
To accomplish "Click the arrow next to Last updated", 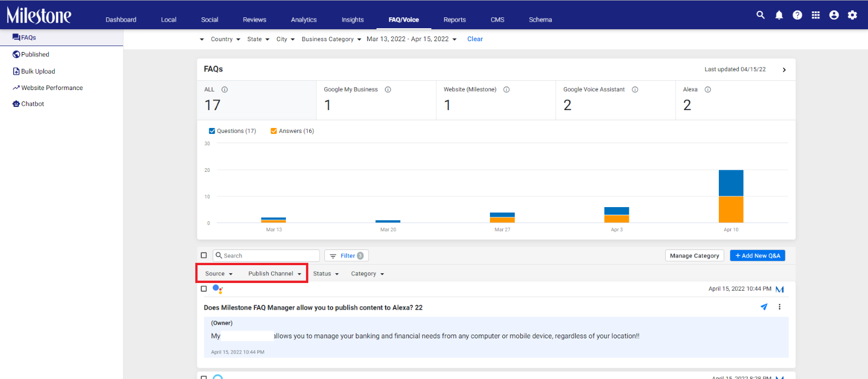I will pyautogui.click(x=784, y=70).
